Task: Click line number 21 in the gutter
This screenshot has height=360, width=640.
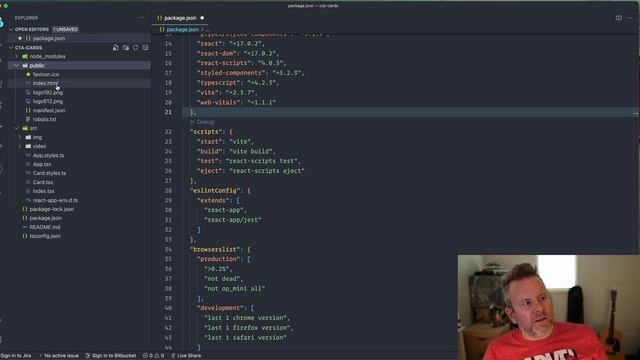Action: [168, 112]
